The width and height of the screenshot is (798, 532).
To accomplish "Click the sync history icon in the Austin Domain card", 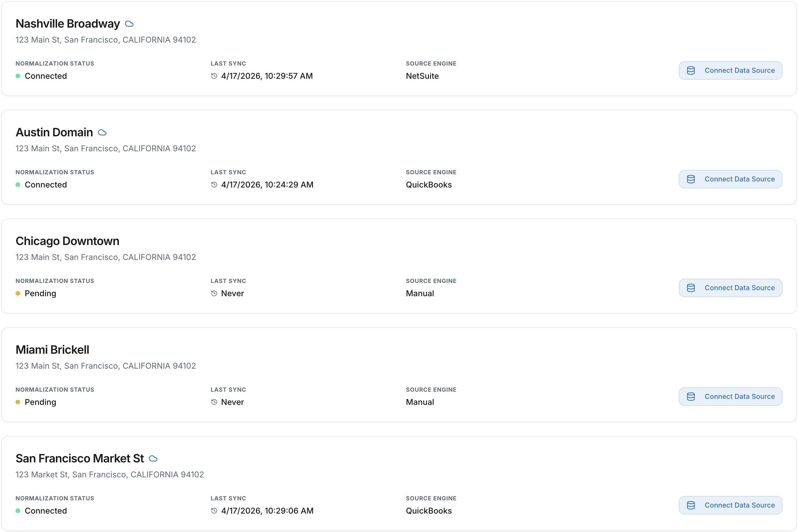I will [214, 185].
